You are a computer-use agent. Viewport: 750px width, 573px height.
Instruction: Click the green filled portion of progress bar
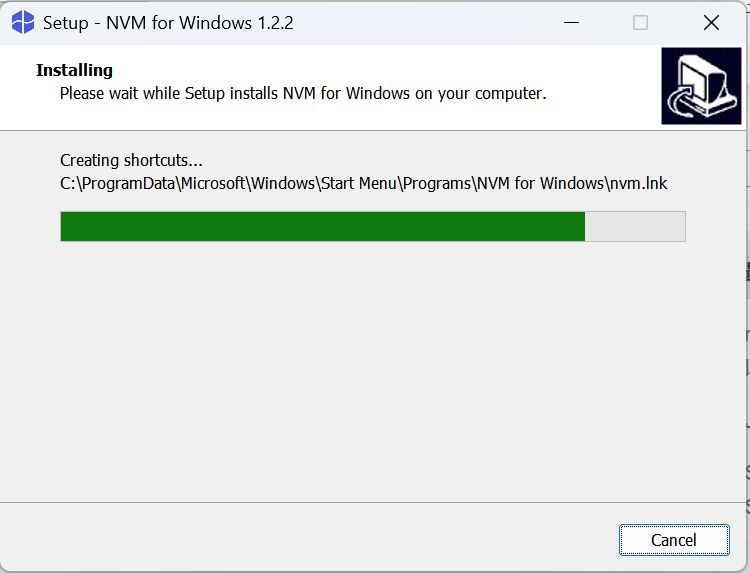click(x=322, y=226)
